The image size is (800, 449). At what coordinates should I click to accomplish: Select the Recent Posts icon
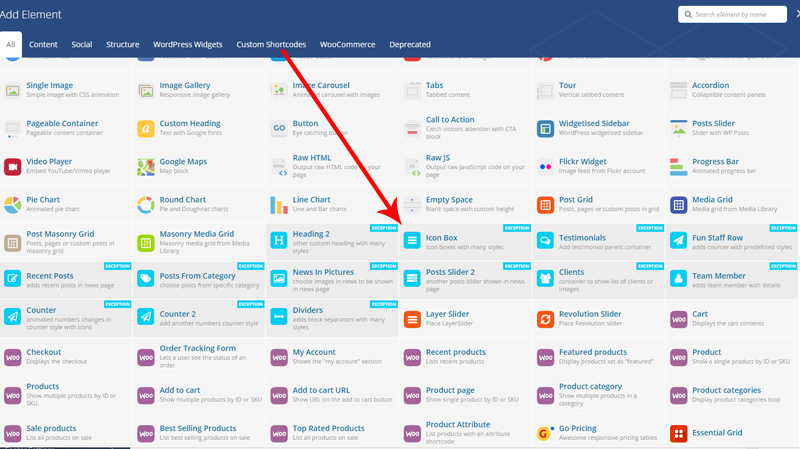[x=12, y=279]
